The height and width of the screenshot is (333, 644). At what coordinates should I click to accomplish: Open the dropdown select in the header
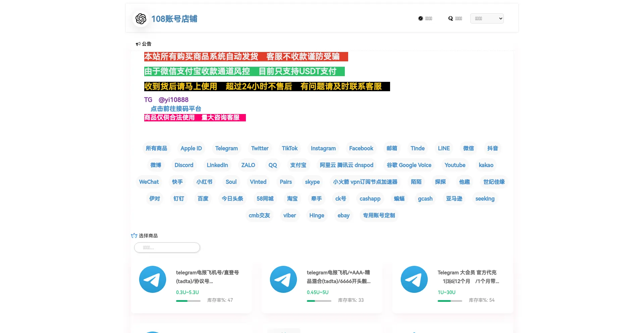487,18
